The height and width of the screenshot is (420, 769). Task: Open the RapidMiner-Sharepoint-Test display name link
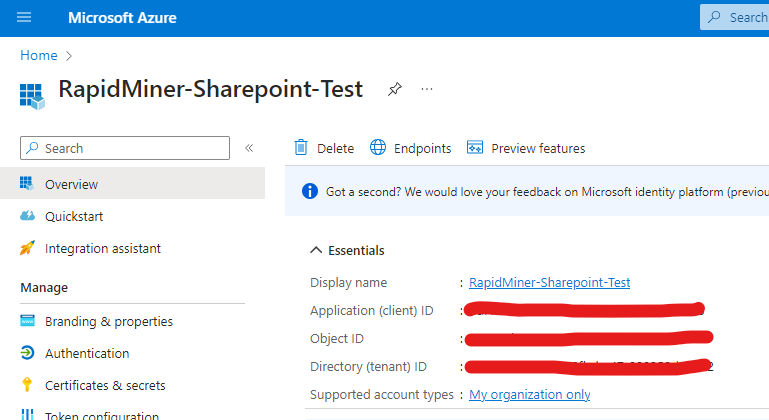(549, 283)
